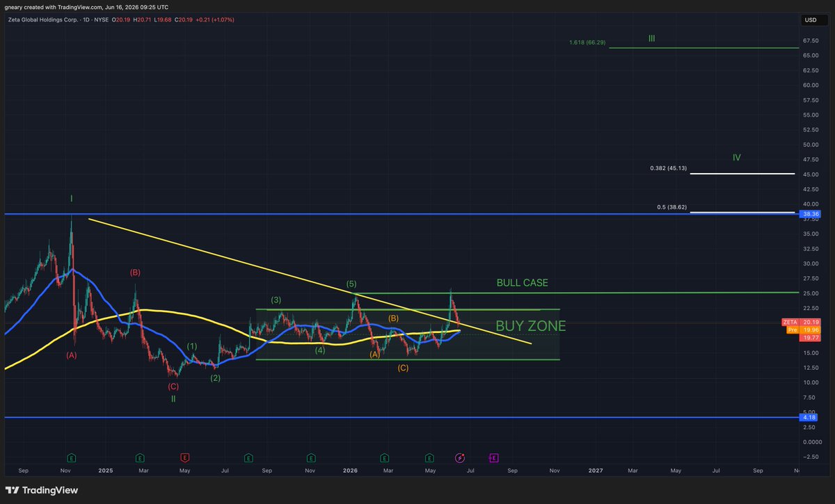Select the green wave IV label
The width and height of the screenshot is (835, 504).
point(736,158)
